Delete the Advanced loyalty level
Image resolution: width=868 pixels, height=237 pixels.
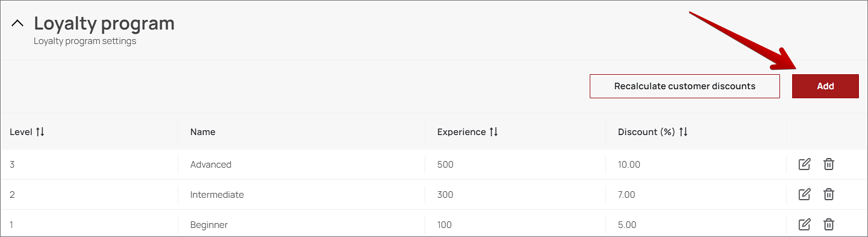829,164
